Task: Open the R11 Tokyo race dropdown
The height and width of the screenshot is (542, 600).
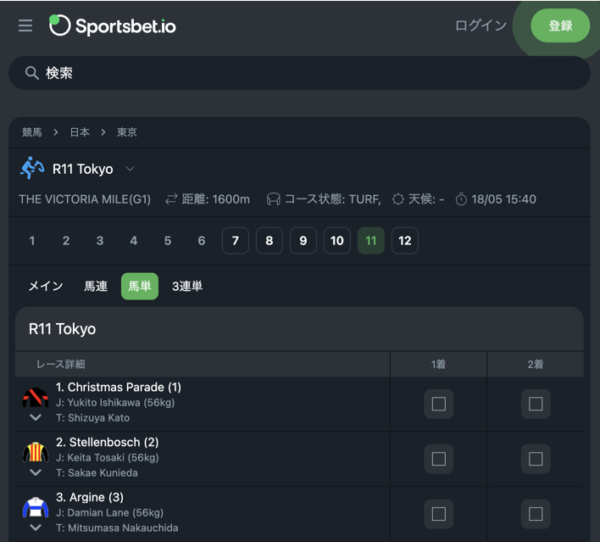Action: [130, 169]
